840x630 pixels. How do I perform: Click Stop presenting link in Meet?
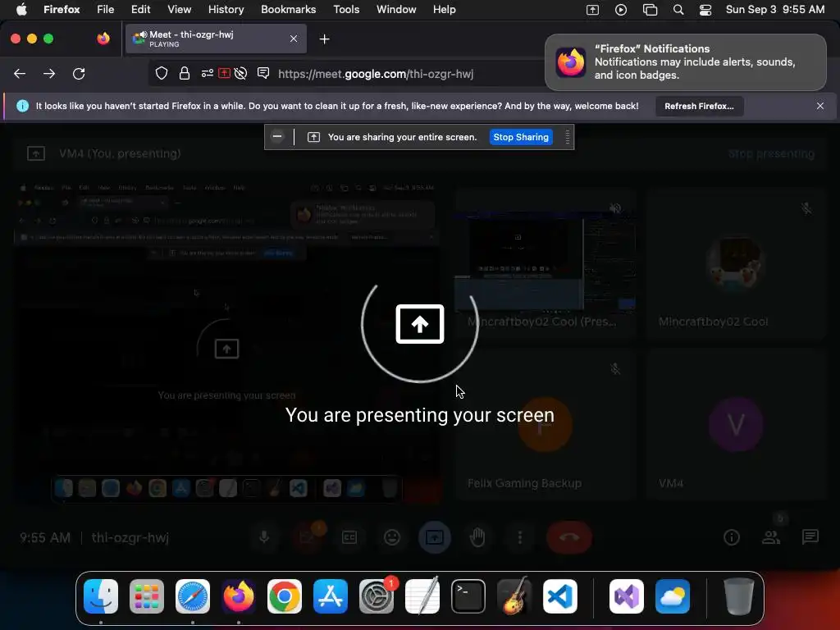[x=771, y=153]
